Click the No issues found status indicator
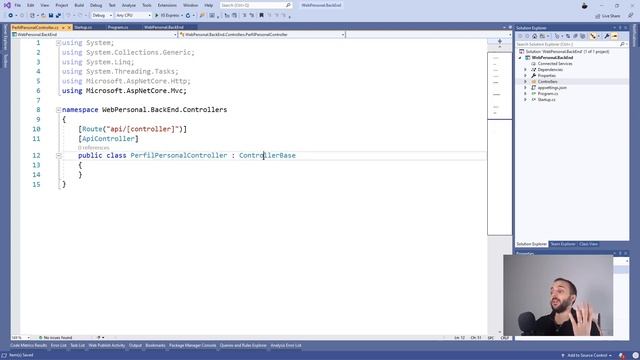640x360 pixels. pos(56,338)
